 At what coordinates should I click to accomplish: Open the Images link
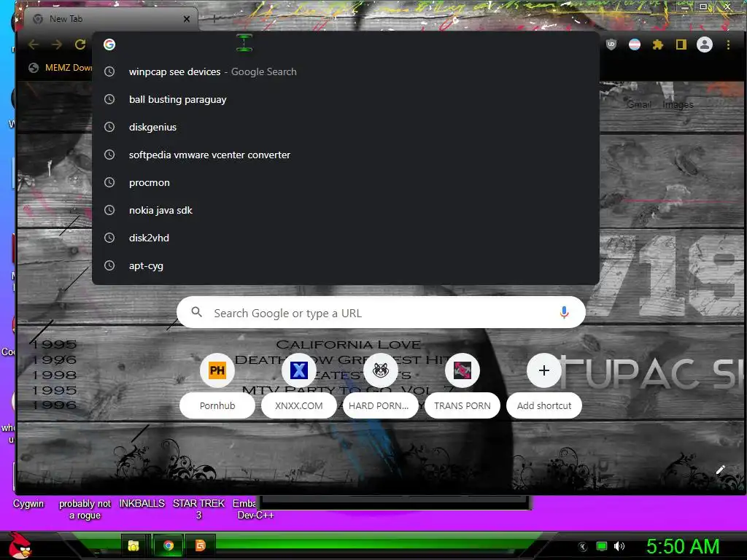pyautogui.click(x=678, y=104)
